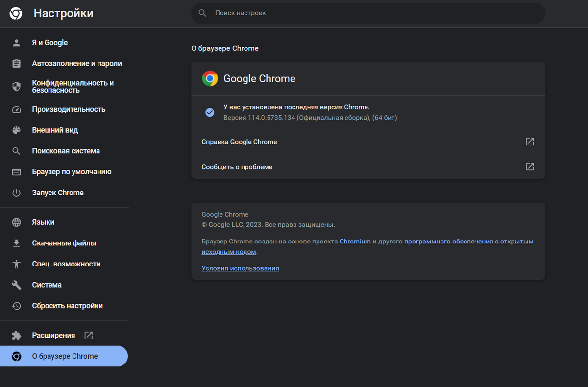Open external link icon for Справка Google Chrome
The width and height of the screenshot is (588, 387).
(530, 142)
